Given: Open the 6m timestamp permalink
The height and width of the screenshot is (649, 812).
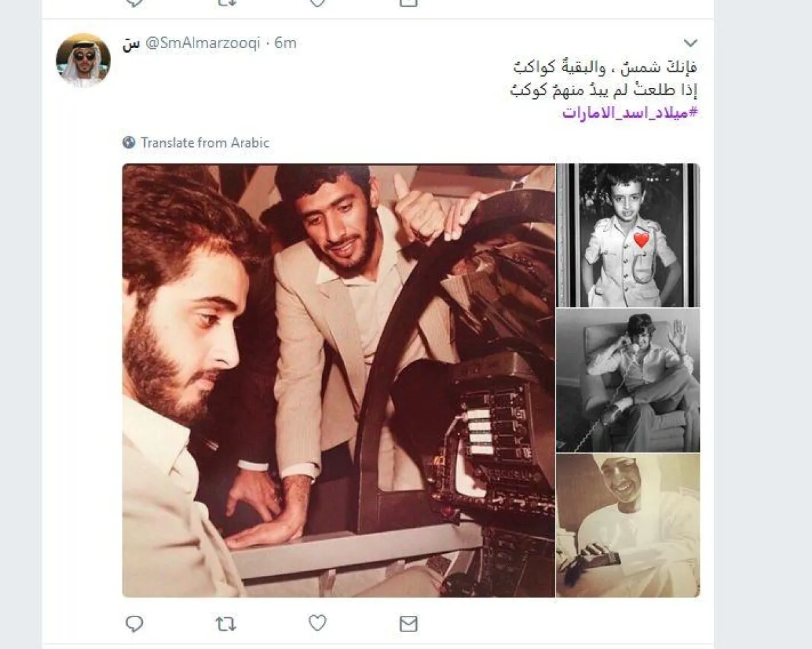Looking at the screenshot, I should [x=286, y=43].
